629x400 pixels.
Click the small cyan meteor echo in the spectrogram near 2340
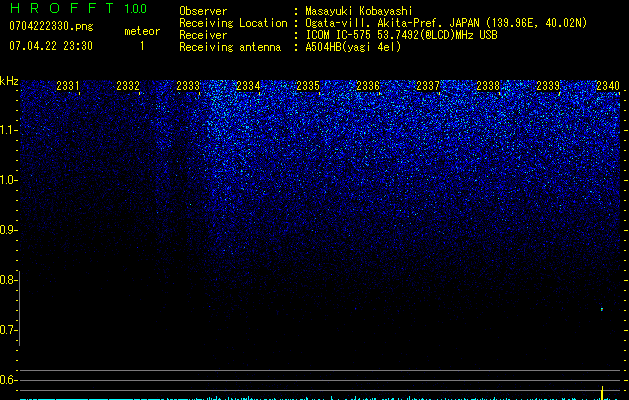(x=602, y=309)
